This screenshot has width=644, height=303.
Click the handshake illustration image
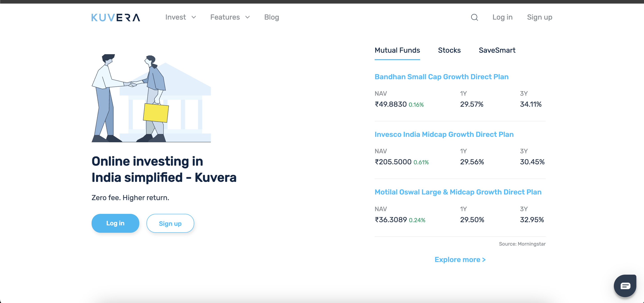click(x=151, y=98)
